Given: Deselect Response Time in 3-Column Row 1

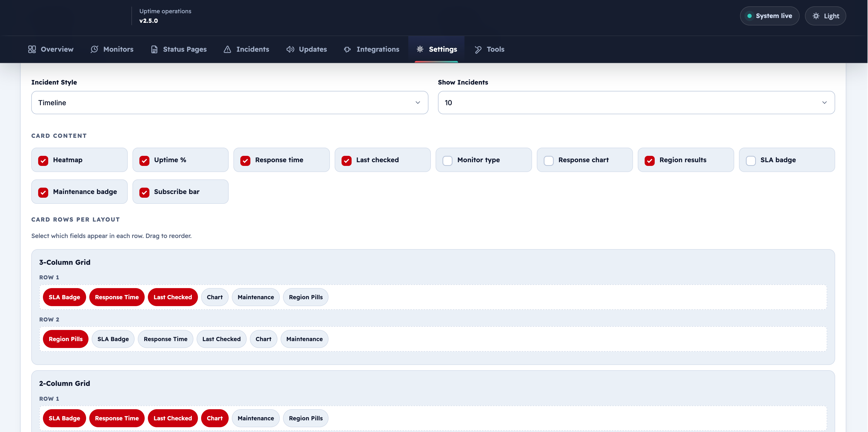Looking at the screenshot, I should [x=117, y=297].
